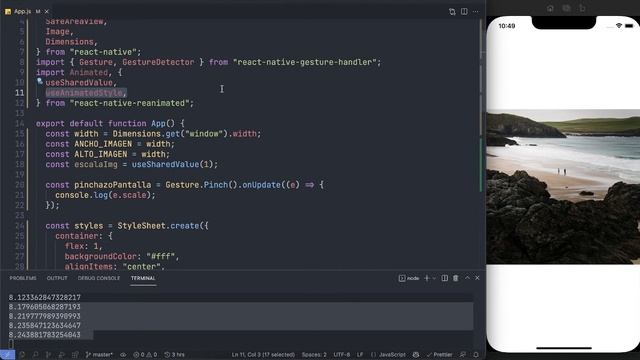Image resolution: width=640 pixels, height=360 pixels.
Task: Click GestureDetector in import statement
Action: (x=158, y=62)
